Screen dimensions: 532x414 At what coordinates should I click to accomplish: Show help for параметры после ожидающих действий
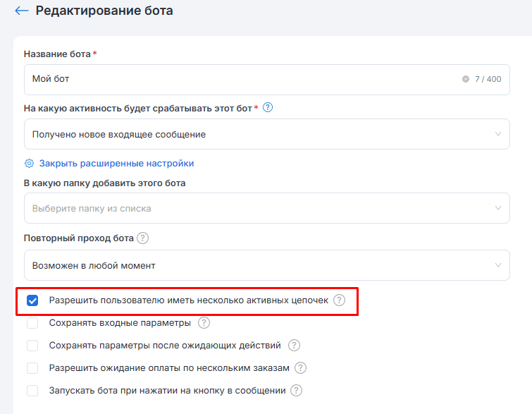(x=294, y=346)
